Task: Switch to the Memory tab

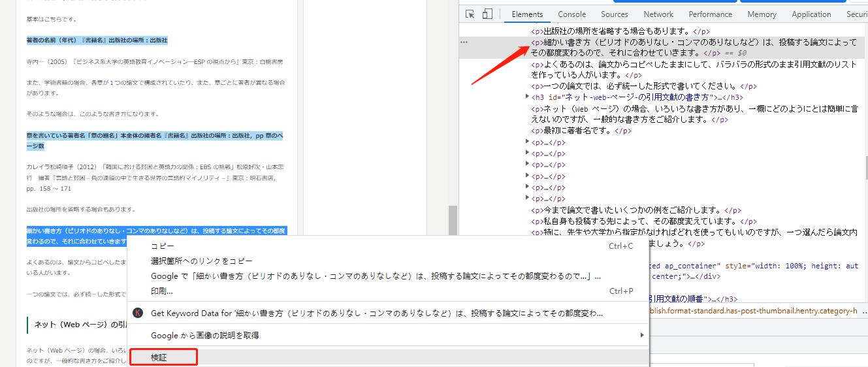Action: [x=762, y=14]
